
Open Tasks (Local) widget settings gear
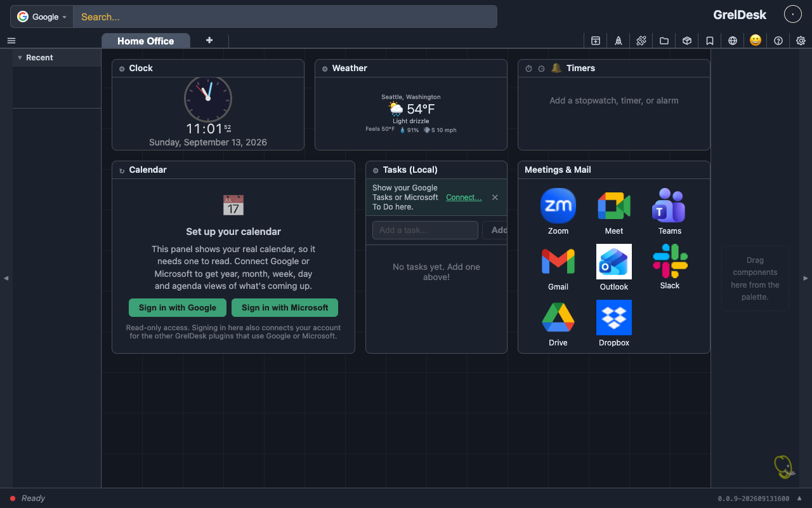point(376,170)
